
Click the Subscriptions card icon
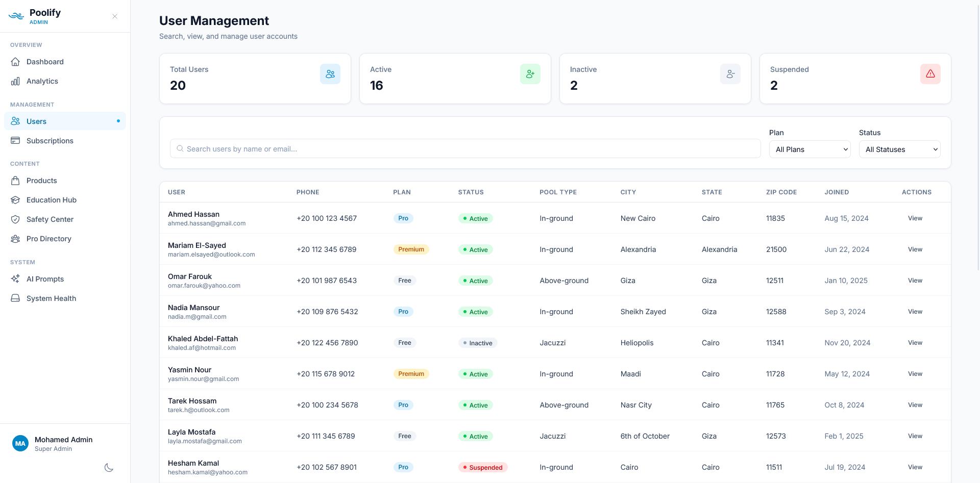[16, 141]
